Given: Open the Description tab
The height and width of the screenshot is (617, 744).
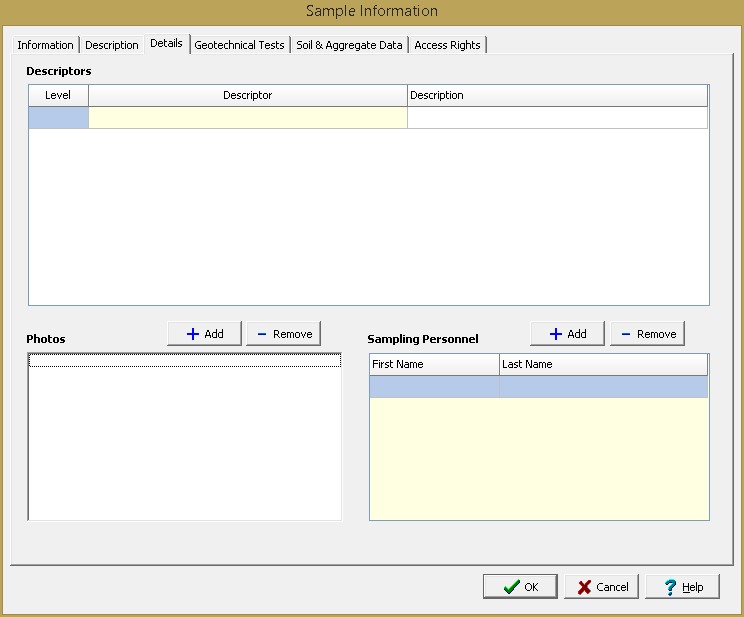Looking at the screenshot, I should point(112,45).
